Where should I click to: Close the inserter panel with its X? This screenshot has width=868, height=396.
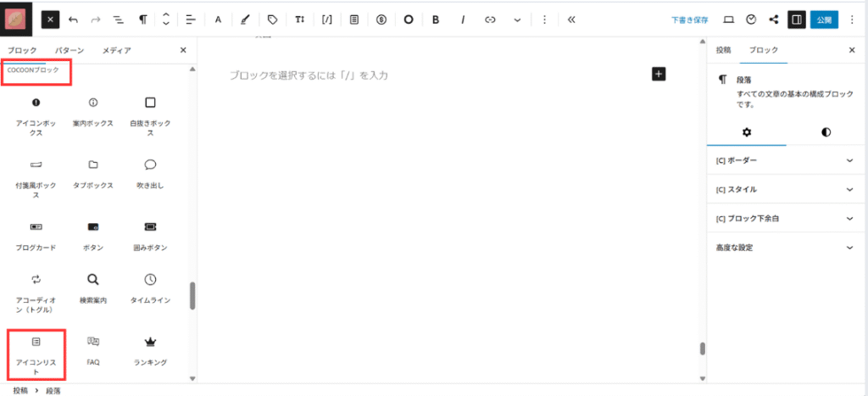(183, 50)
